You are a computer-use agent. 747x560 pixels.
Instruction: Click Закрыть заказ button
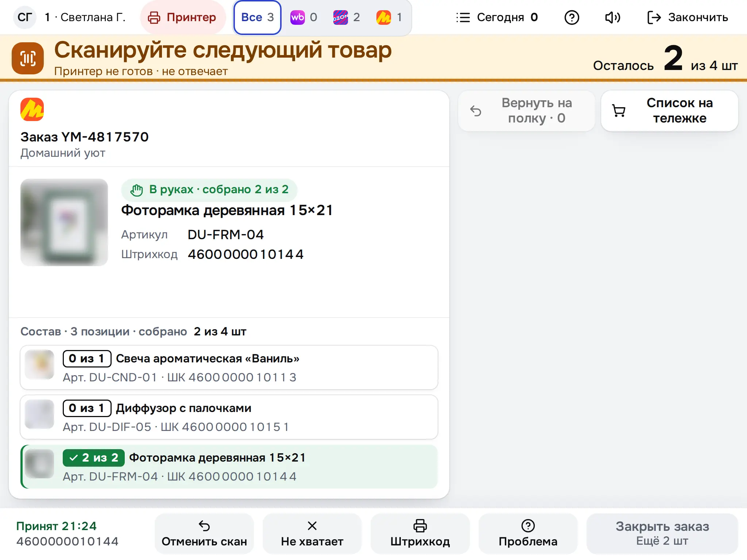(x=662, y=534)
